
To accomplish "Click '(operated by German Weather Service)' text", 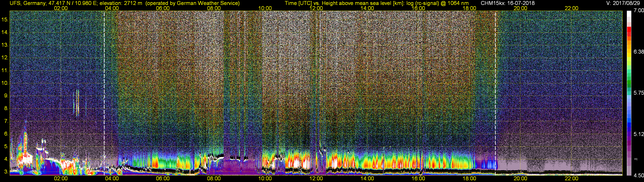I will (x=193, y=3).
